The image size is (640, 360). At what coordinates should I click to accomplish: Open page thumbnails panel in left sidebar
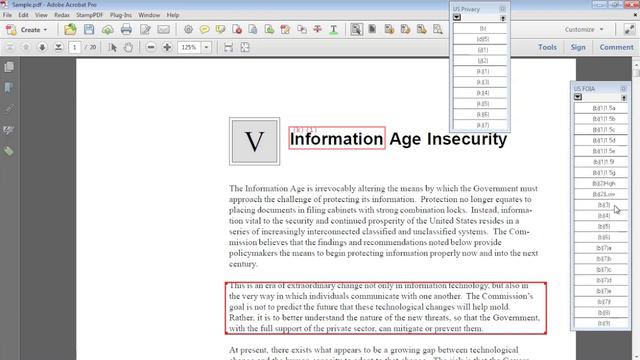pos(9,67)
